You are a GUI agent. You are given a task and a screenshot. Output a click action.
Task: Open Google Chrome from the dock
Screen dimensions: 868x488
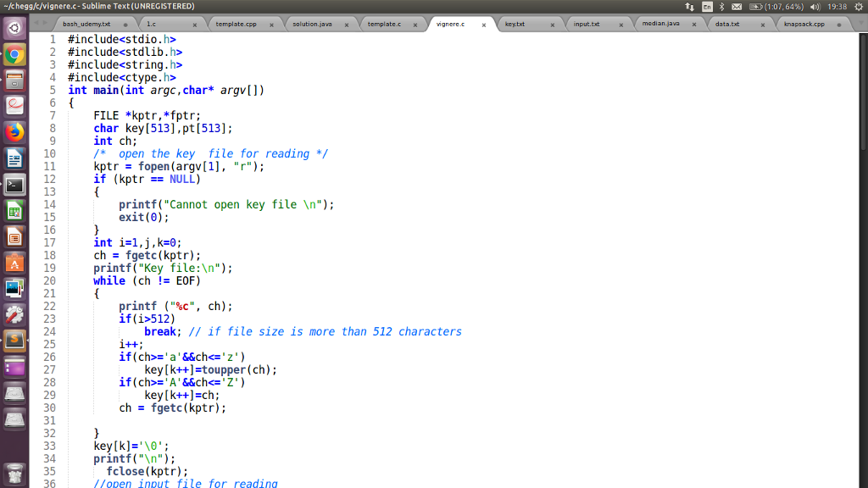(x=14, y=55)
